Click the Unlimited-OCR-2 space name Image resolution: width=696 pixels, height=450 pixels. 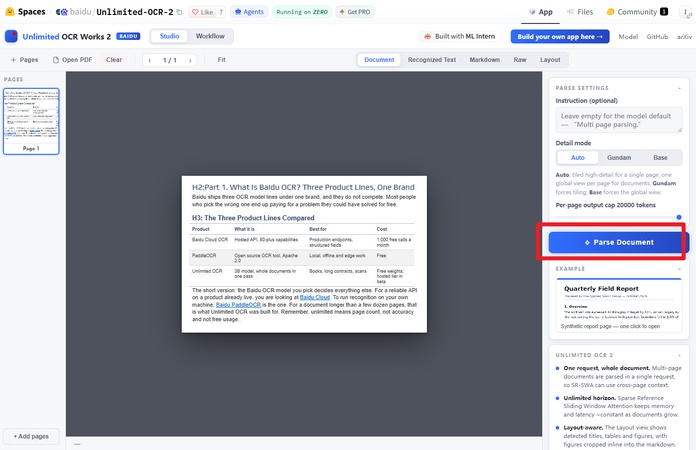coord(134,12)
